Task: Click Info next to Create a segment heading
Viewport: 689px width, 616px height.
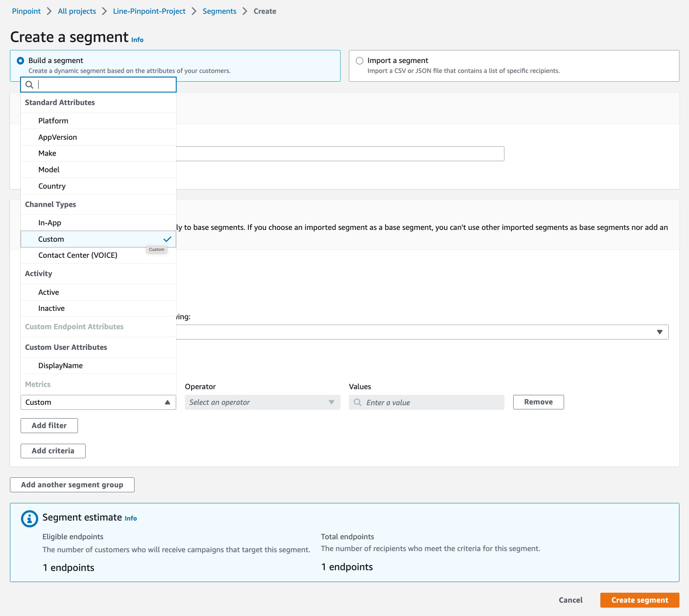Action: click(136, 39)
